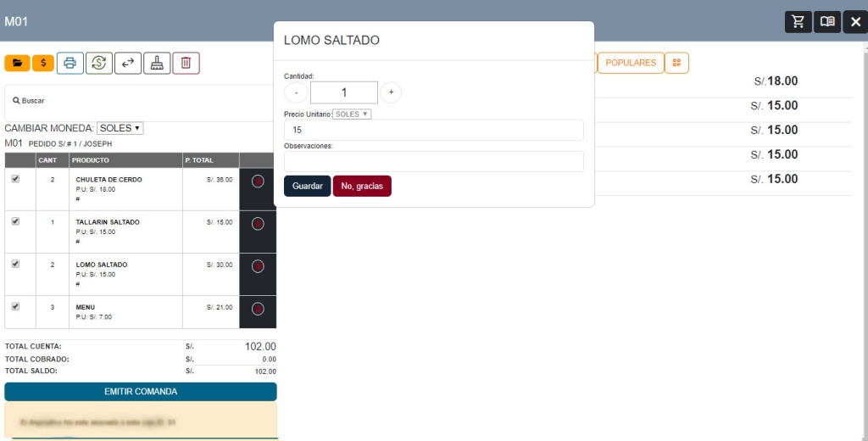Click the red trash bin icon
Screen dimensions: 868x441
tap(186, 63)
